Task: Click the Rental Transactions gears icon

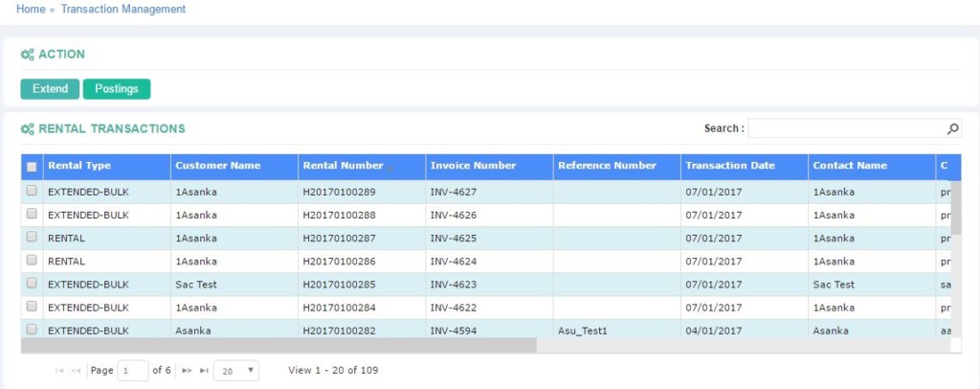Action: click(x=27, y=128)
